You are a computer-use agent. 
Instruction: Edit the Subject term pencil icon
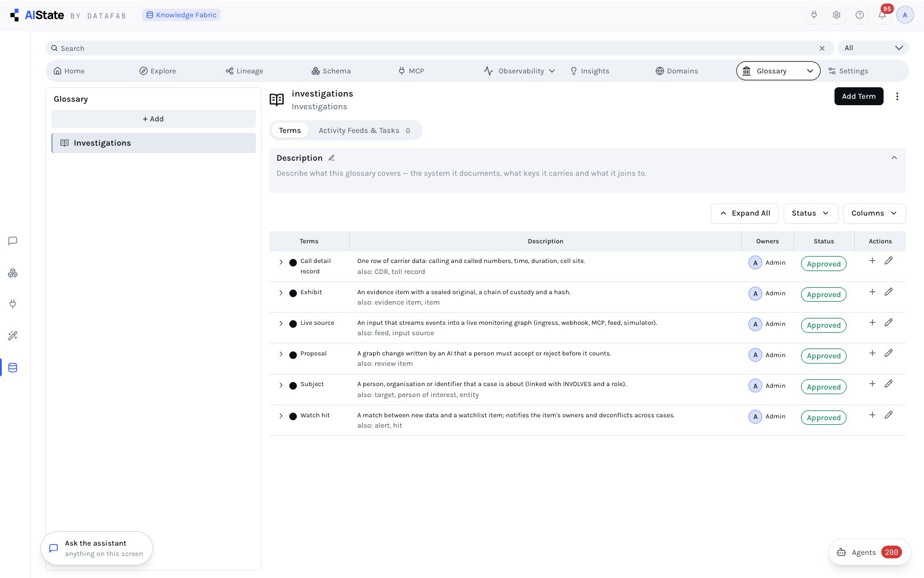889,384
